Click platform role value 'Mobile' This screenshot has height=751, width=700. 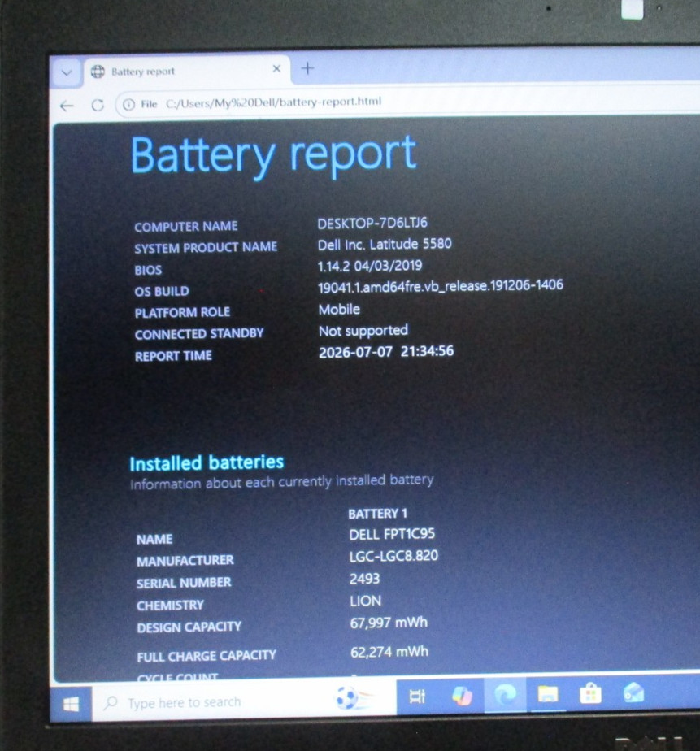[339, 310]
